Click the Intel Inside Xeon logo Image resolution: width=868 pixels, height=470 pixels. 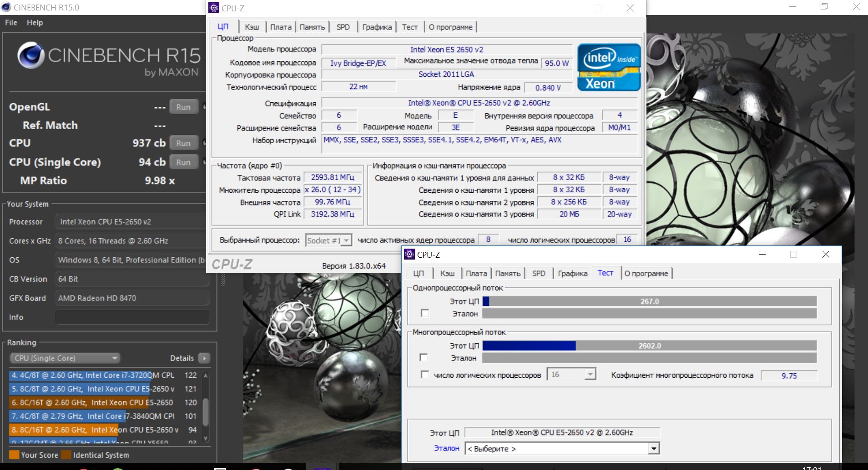click(609, 67)
